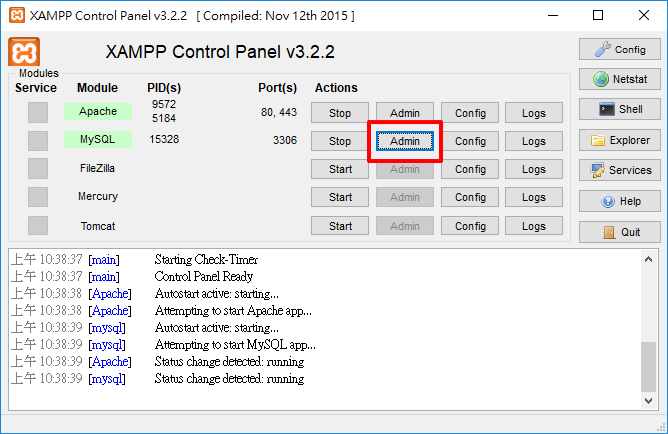Click the Tomcat module name

(98, 226)
